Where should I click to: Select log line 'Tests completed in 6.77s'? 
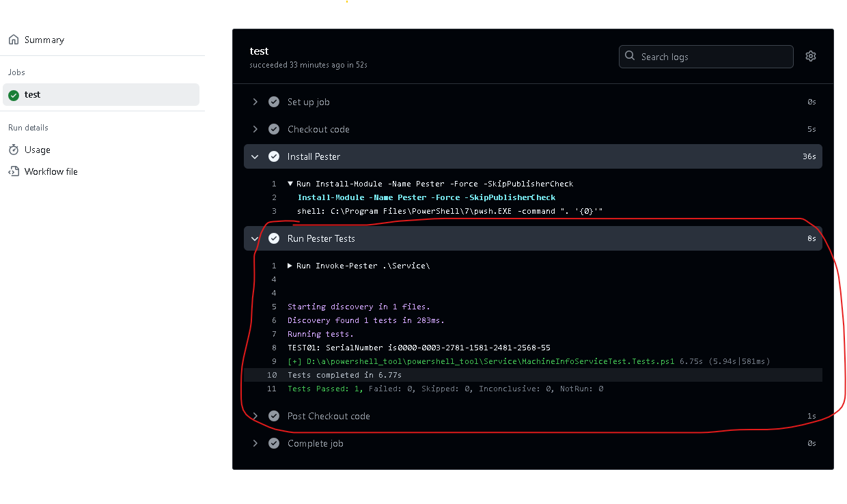(x=344, y=375)
